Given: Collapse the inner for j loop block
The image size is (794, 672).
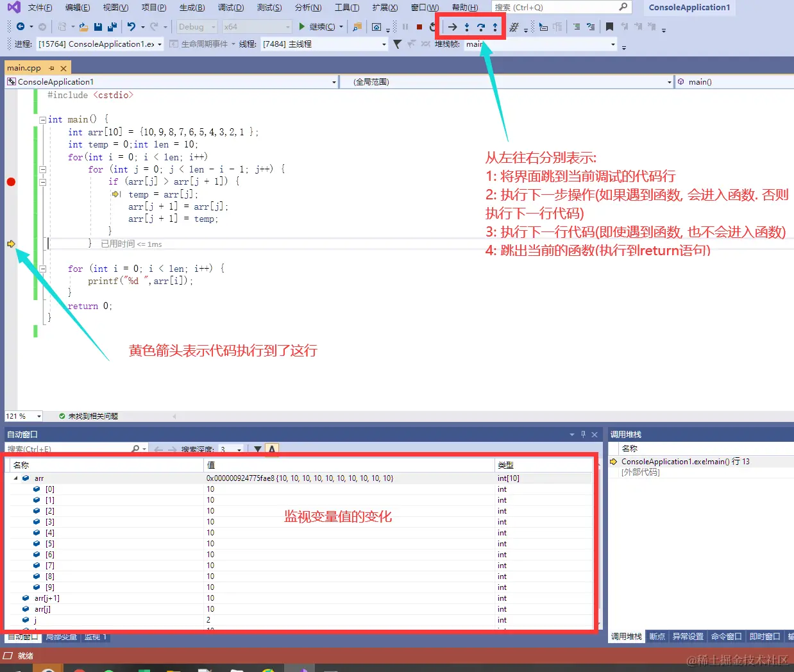Looking at the screenshot, I should pos(42,169).
